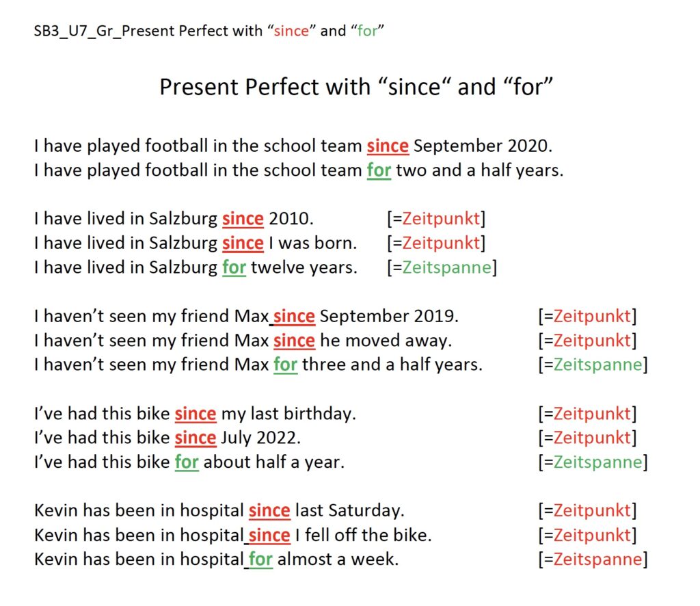Click "for" before almost a week
Screen dimensions: 700x606
260,559
